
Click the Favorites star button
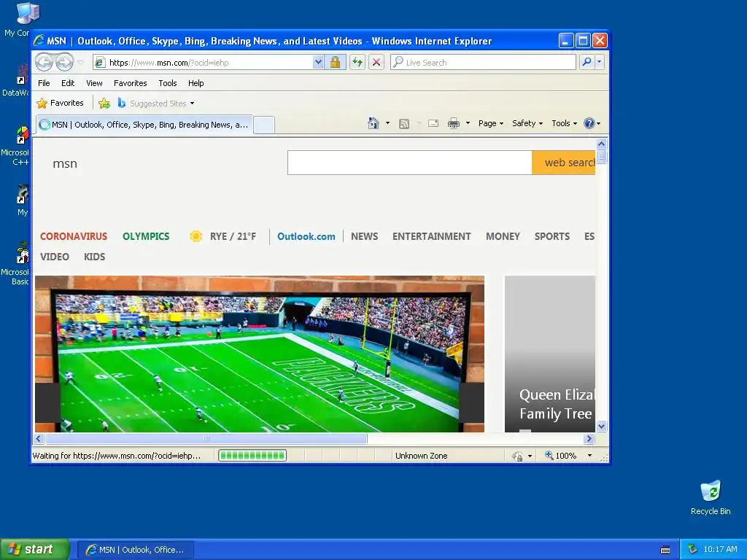tap(61, 103)
